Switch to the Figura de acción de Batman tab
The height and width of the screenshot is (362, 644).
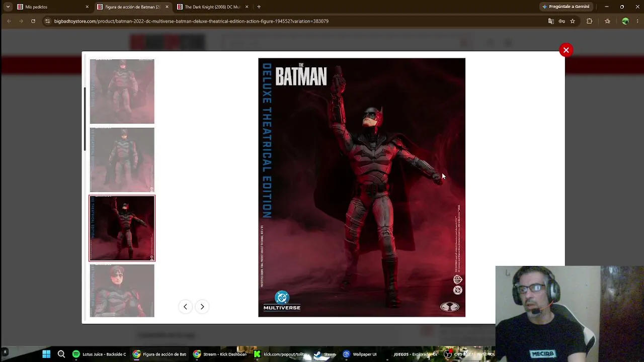[x=132, y=7]
